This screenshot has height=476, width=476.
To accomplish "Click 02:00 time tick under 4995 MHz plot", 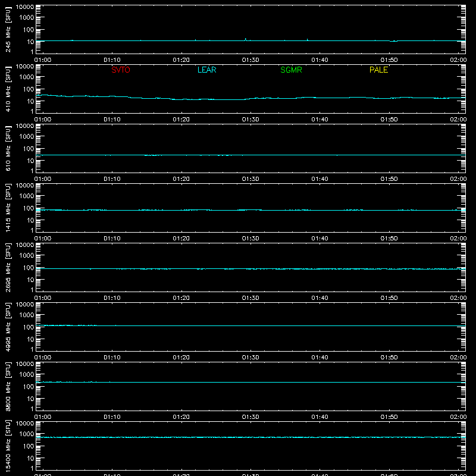I will [x=458, y=358].
